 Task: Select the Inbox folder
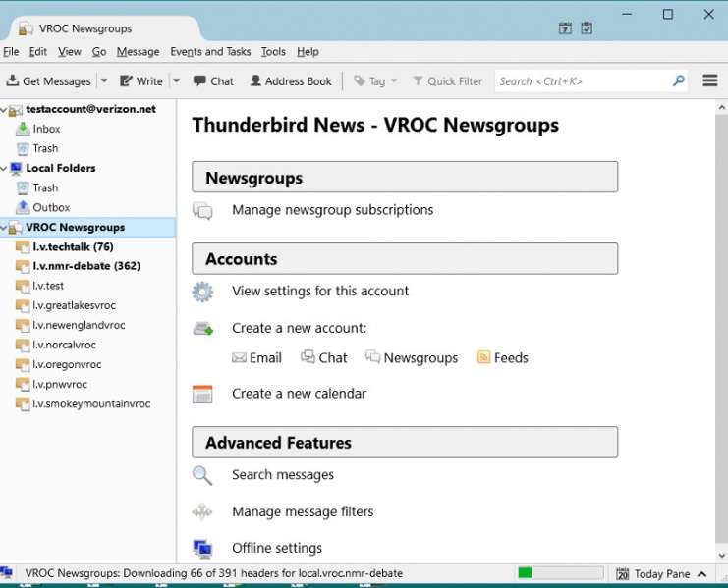click(46, 129)
